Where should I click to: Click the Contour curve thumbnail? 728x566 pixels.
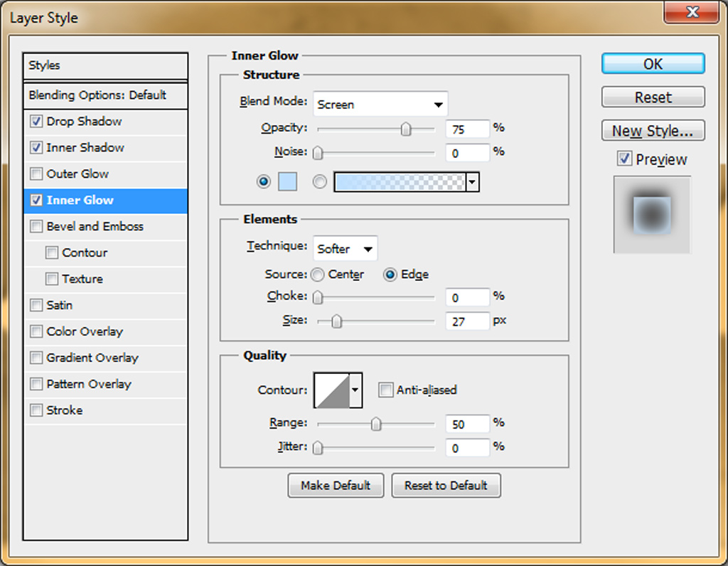pyautogui.click(x=332, y=390)
